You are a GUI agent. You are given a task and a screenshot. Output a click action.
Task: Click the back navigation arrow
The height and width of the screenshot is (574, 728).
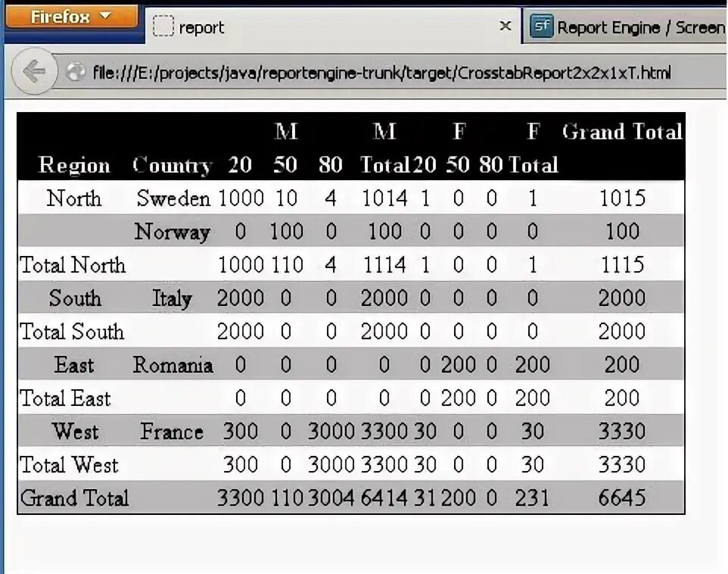point(35,71)
